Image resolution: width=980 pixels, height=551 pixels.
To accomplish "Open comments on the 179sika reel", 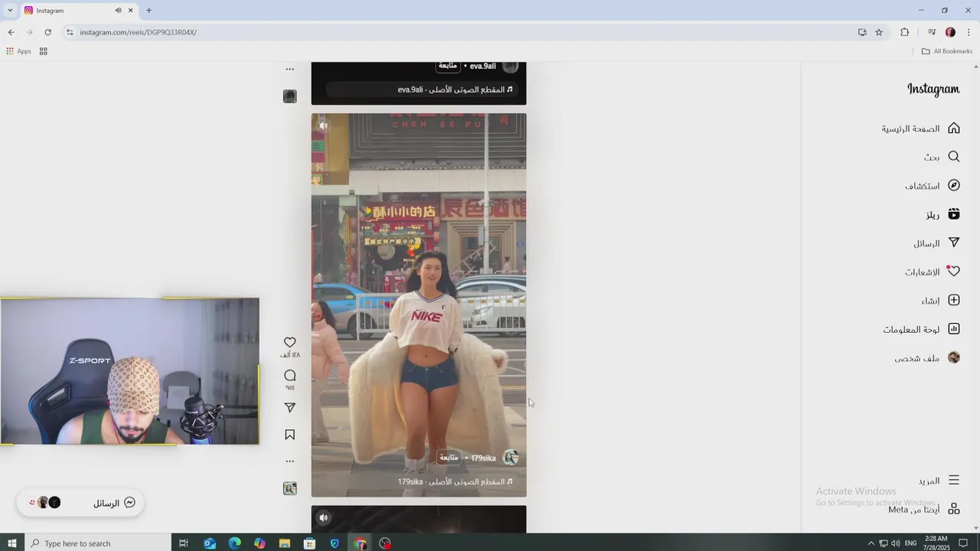I will click(289, 376).
